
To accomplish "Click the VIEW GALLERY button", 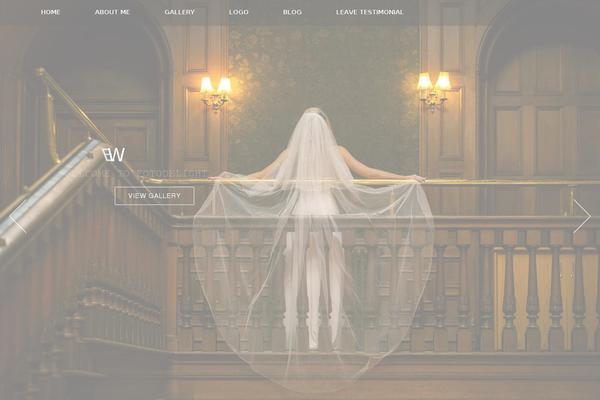I will pos(154,196).
